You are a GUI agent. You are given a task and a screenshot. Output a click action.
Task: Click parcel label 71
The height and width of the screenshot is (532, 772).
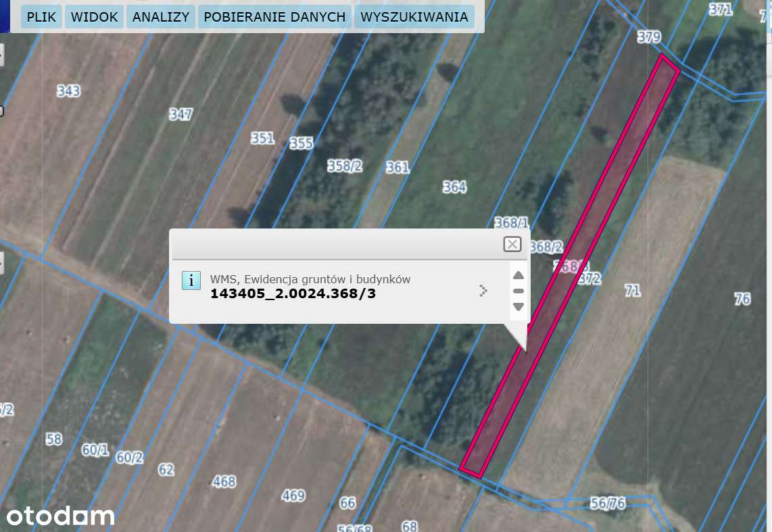click(633, 291)
